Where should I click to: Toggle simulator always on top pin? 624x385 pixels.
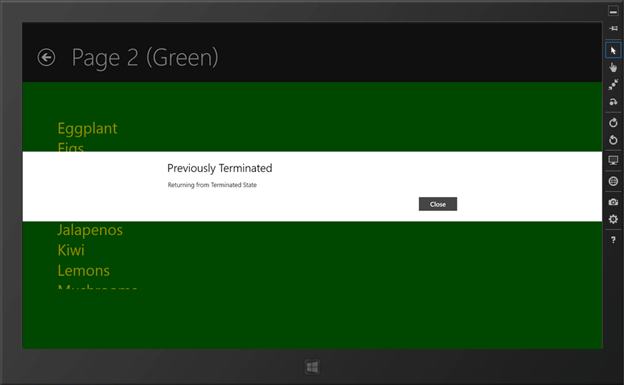pos(613,28)
